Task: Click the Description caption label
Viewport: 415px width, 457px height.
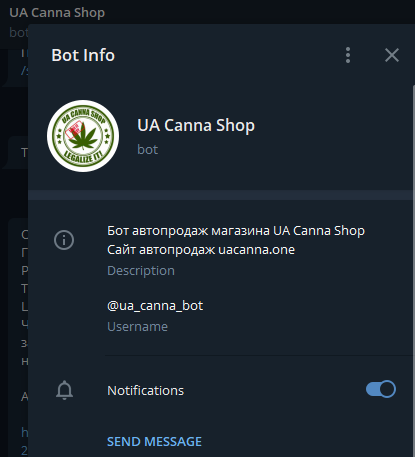Action: point(141,271)
